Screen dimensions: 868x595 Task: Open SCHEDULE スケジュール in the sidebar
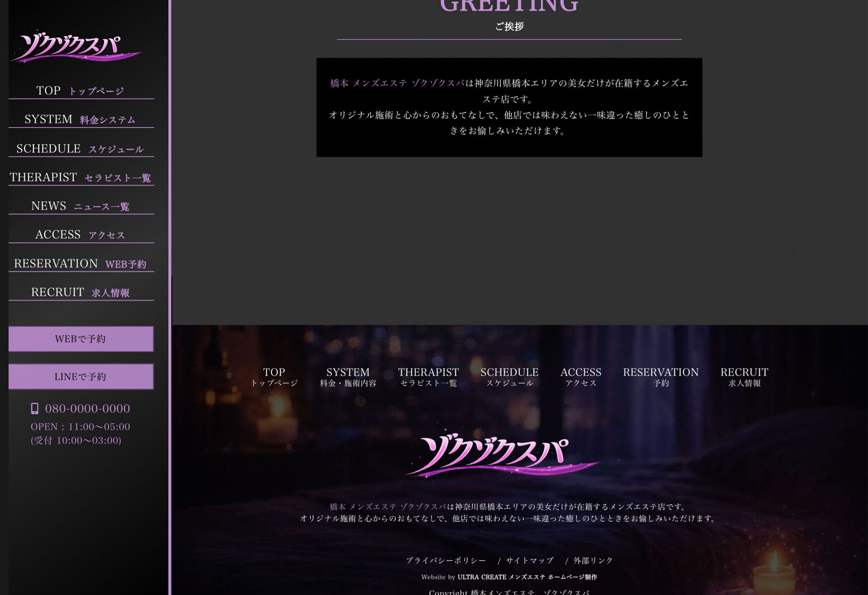[x=81, y=149]
